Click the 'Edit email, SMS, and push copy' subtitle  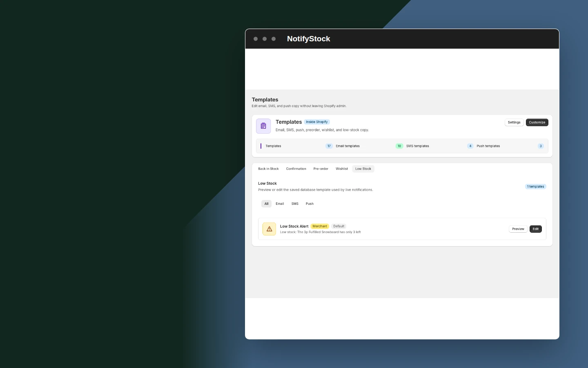point(299,106)
